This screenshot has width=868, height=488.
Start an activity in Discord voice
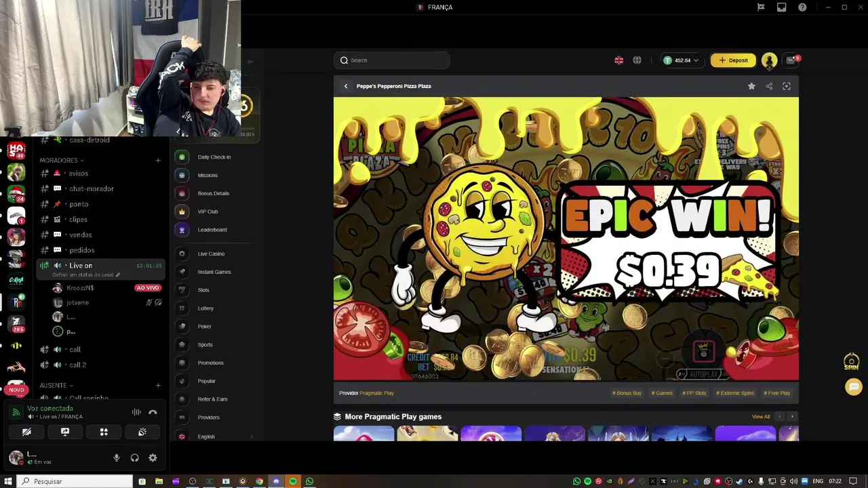104,432
